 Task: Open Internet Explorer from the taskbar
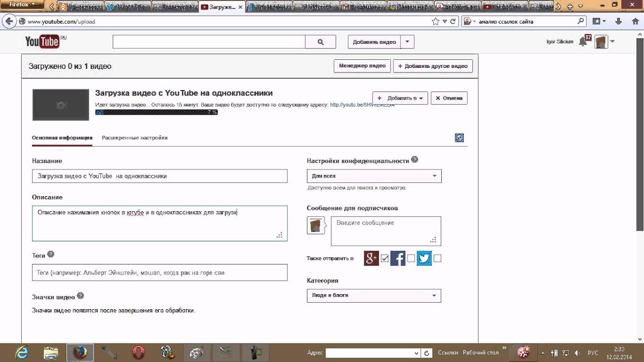21,352
